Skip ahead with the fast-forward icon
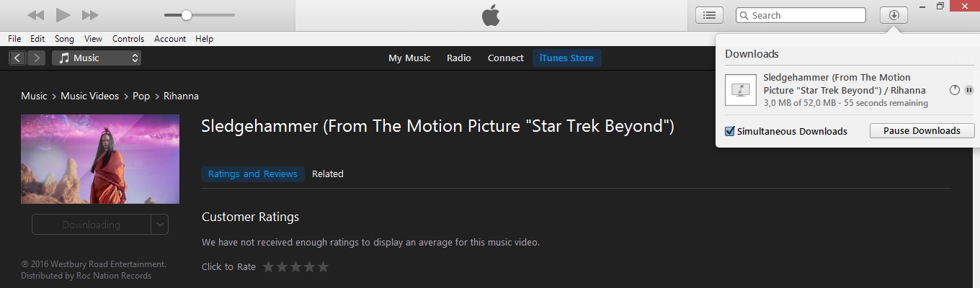The image size is (980, 288). coord(90,15)
